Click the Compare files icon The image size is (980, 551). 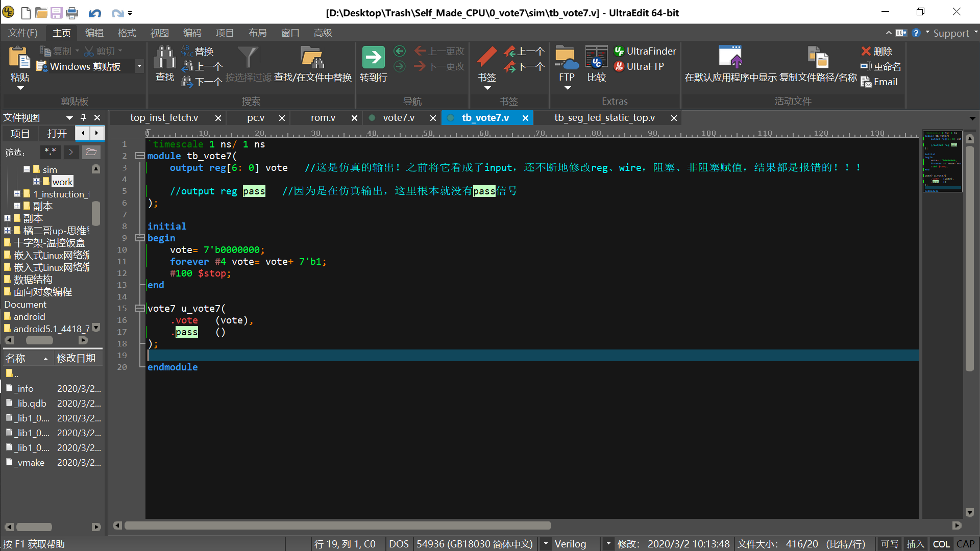[596, 58]
